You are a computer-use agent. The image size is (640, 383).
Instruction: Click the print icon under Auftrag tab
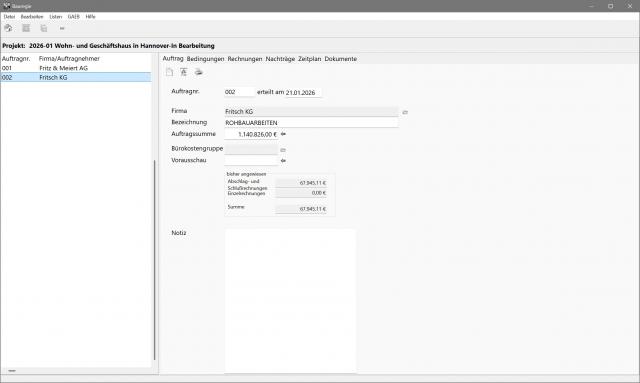click(x=198, y=72)
